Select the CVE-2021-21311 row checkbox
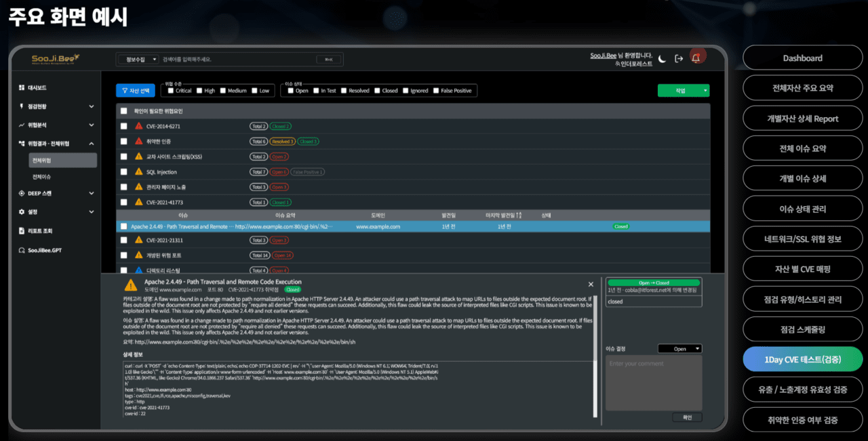The height and width of the screenshot is (441, 868). (123, 240)
